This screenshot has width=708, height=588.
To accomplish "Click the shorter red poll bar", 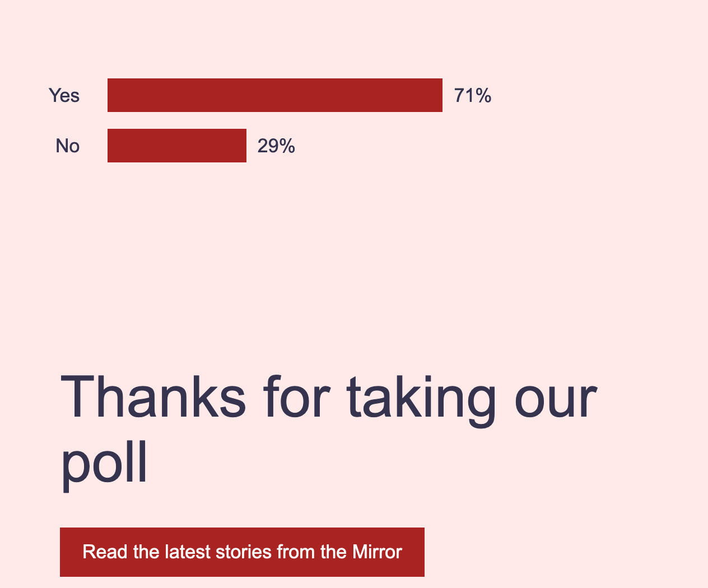I will point(177,146).
